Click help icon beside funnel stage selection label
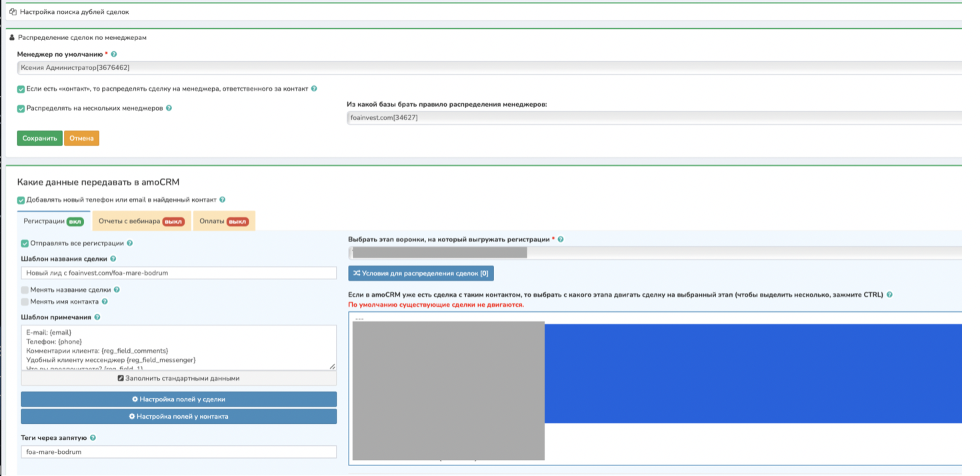The image size is (980, 476). click(x=561, y=239)
